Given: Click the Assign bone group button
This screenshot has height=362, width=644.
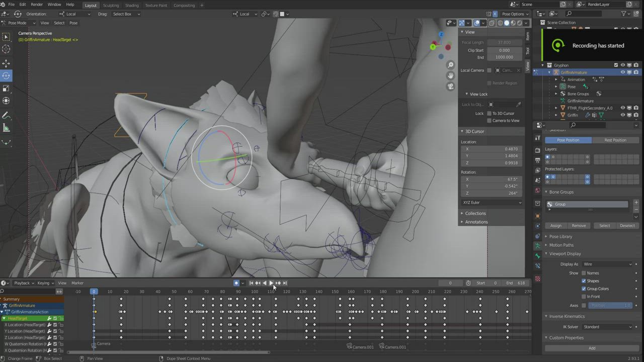Looking at the screenshot, I should click(x=556, y=226).
